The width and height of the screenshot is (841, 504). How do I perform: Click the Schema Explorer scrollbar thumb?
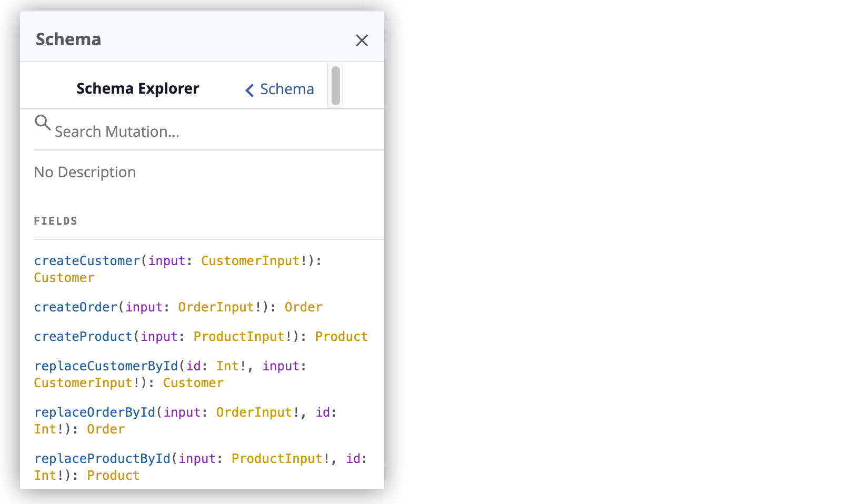[x=335, y=86]
